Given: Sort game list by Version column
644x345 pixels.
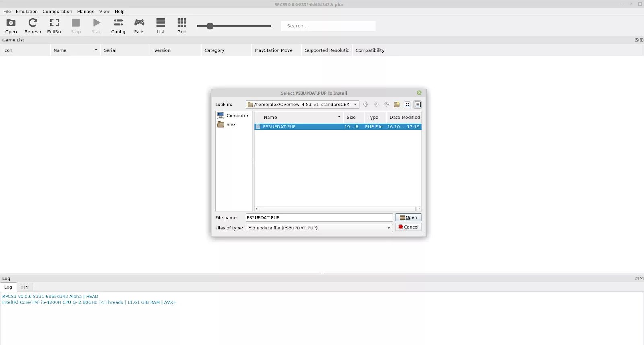Looking at the screenshot, I should (176, 50).
